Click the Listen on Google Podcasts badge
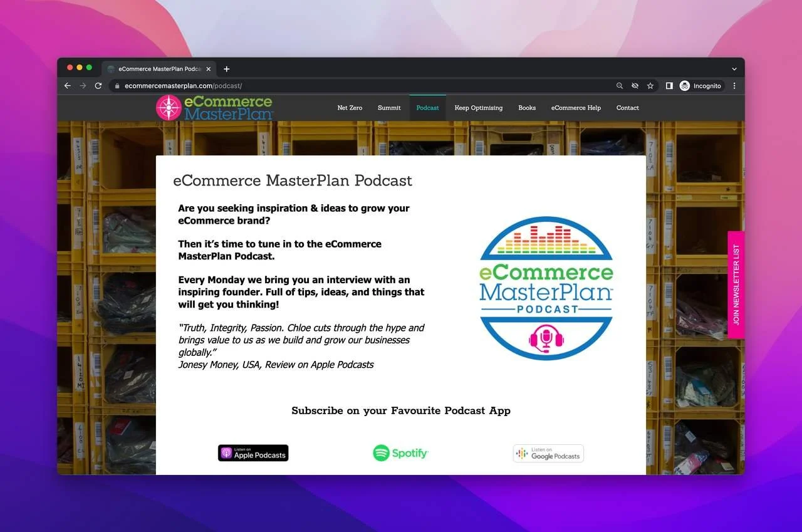This screenshot has width=802, height=532. point(548,454)
